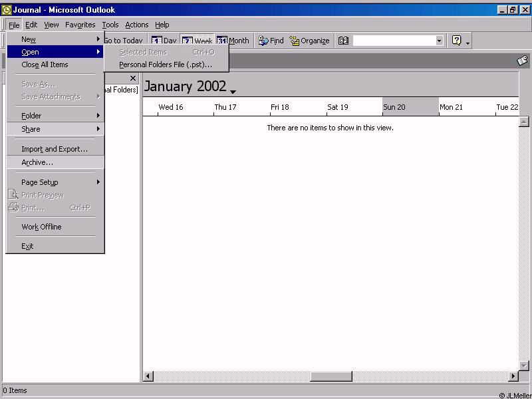The image size is (532, 399).
Task: Click the vertical scrollbar up arrow
Action: [x=524, y=122]
